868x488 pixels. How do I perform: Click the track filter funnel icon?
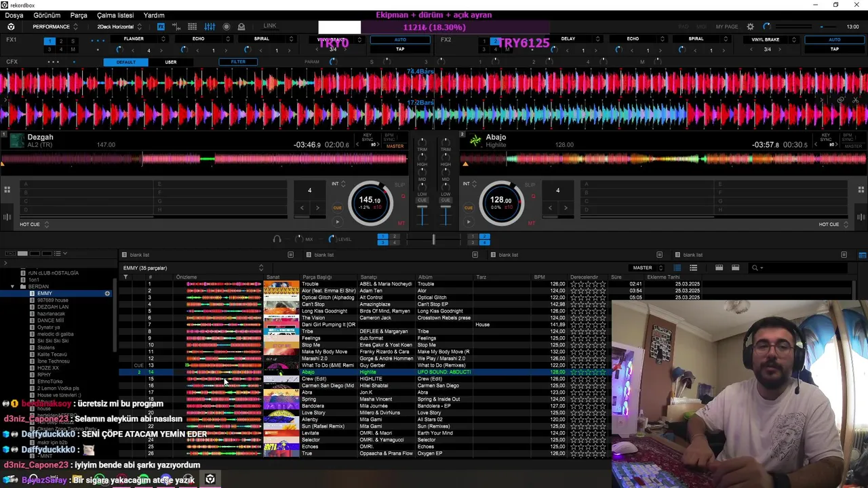click(x=125, y=277)
